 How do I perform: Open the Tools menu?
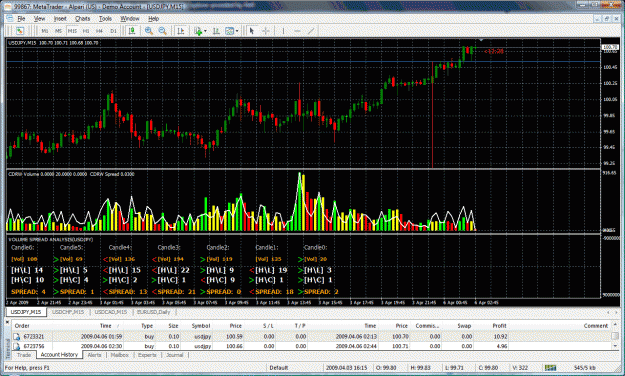click(x=105, y=19)
